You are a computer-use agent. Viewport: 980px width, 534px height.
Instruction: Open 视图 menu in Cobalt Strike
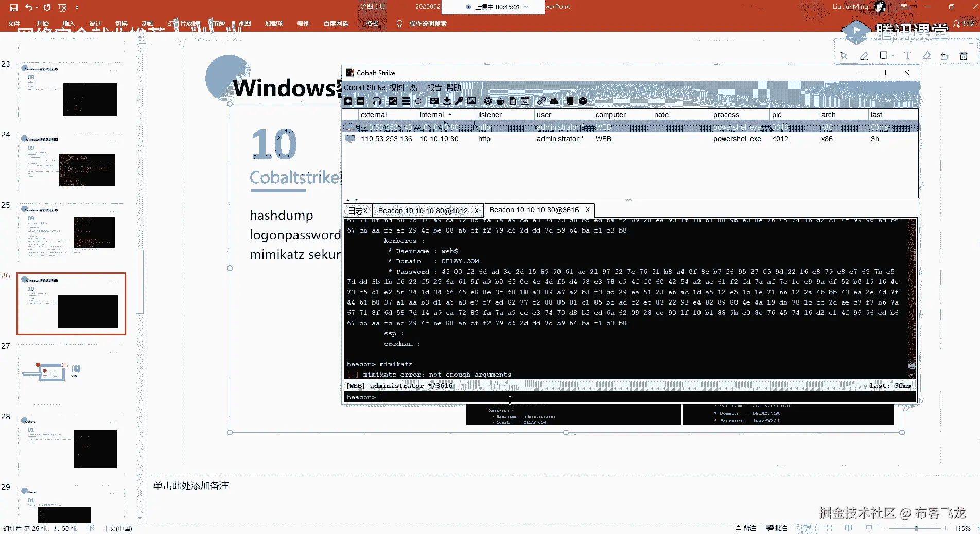(x=396, y=87)
